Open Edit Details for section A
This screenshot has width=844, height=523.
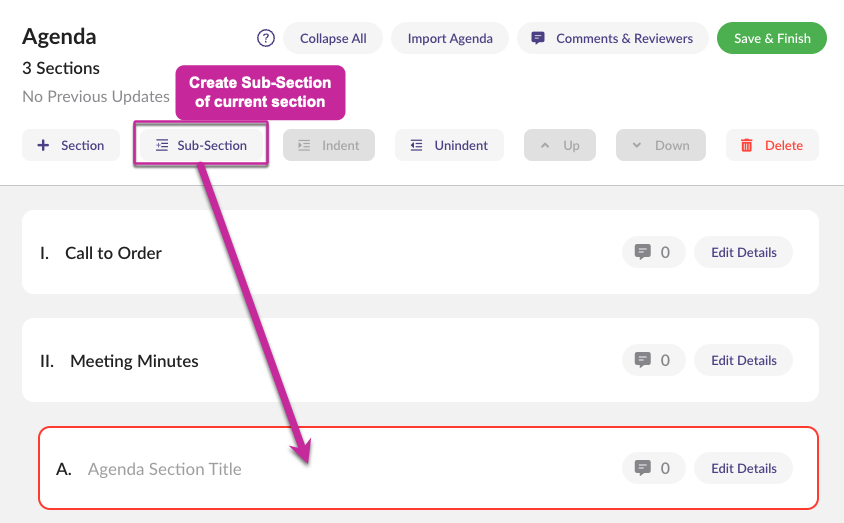(743, 468)
